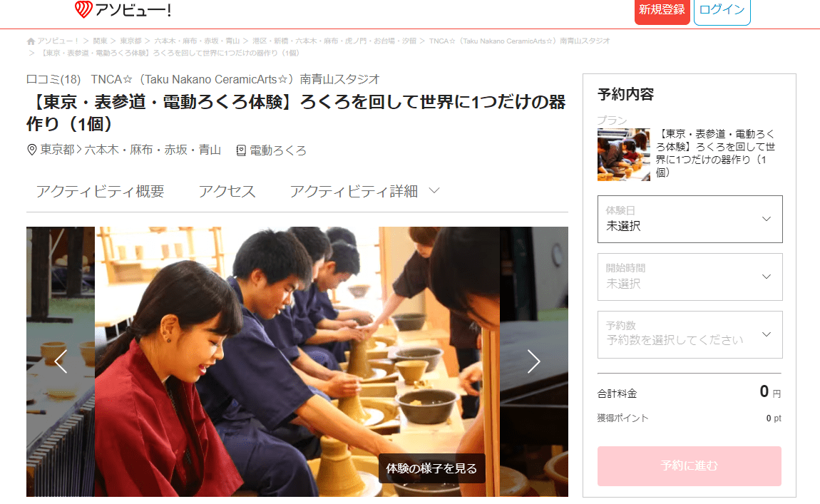This screenshot has height=504, width=820.
Task: Expand the アクティビティ詳細 chevron
Action: [434, 191]
